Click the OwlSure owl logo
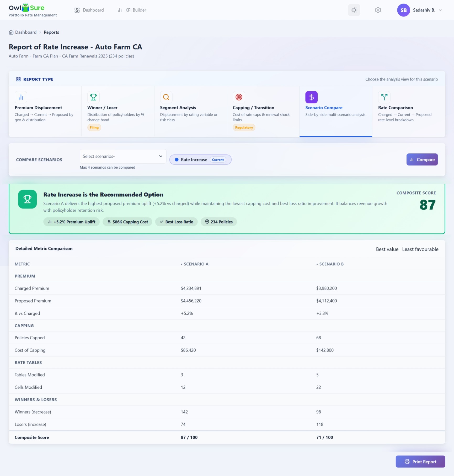The width and height of the screenshot is (454, 476). pos(25,8)
